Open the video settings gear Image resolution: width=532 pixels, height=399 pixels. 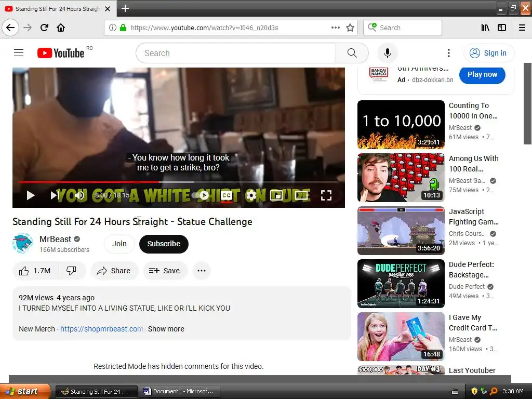pyautogui.click(x=251, y=195)
